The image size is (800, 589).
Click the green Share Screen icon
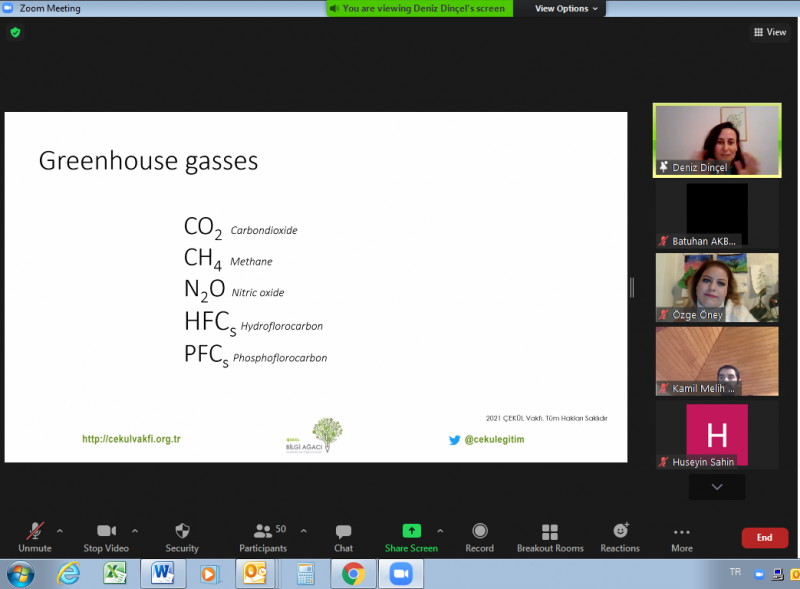coord(411,531)
